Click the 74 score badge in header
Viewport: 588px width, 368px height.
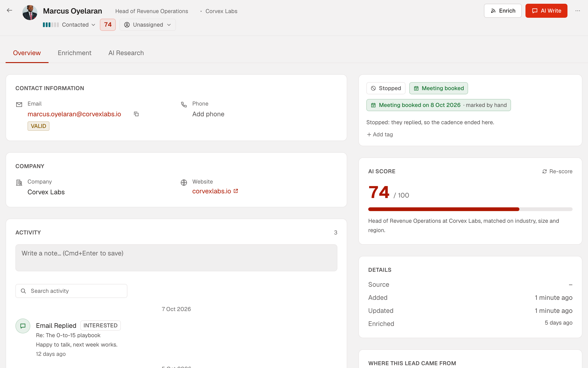click(x=108, y=25)
